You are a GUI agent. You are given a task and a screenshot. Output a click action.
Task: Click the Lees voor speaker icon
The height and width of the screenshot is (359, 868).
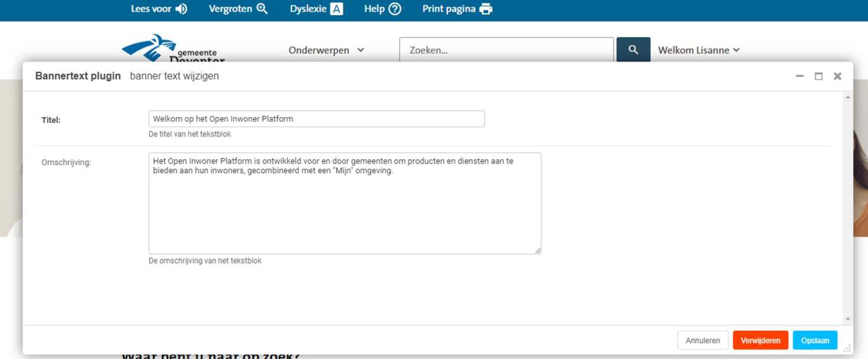(x=181, y=9)
